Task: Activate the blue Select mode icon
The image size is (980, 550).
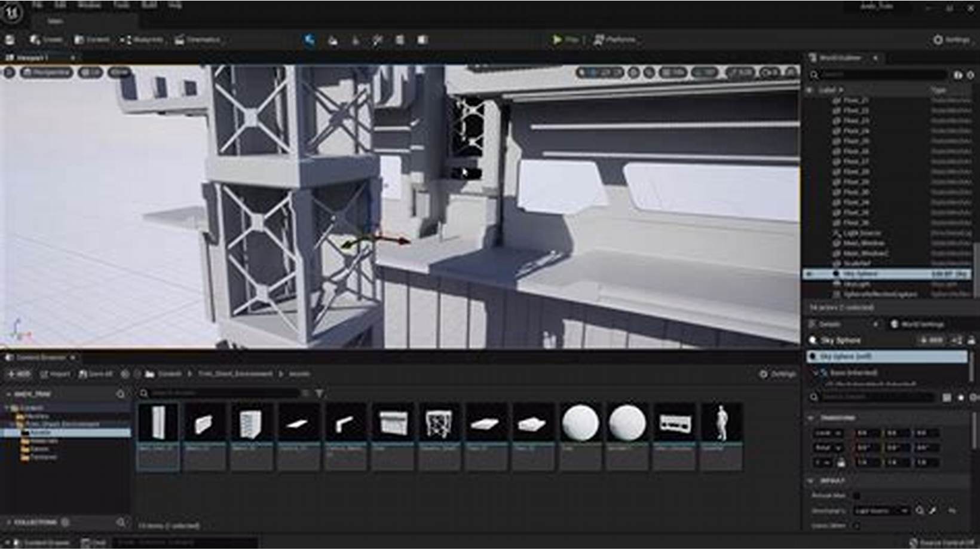Action: tap(309, 40)
